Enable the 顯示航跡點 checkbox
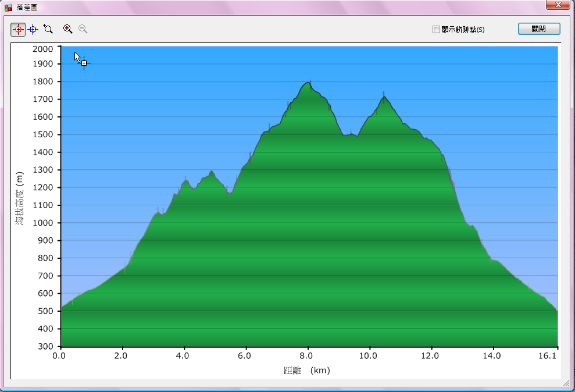 [x=436, y=30]
